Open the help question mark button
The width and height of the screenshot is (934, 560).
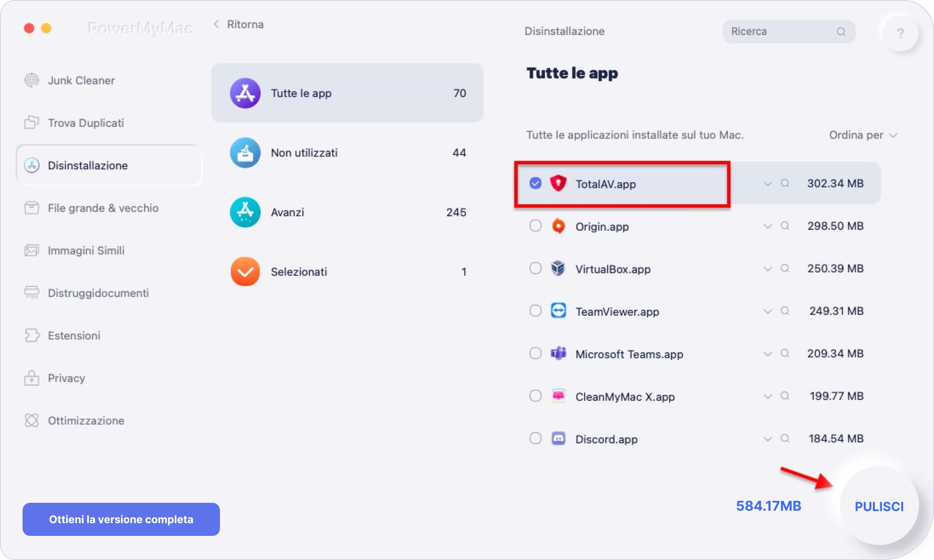coord(900,33)
